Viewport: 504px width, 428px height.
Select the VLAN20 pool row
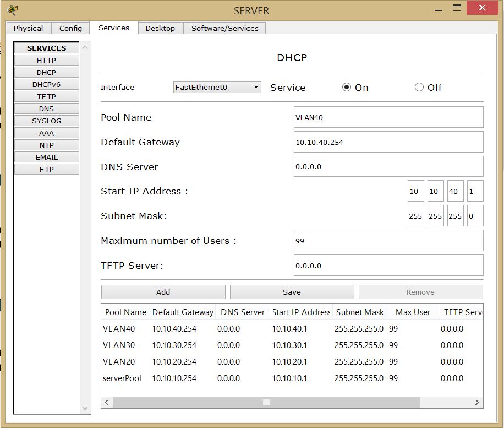(x=292, y=362)
